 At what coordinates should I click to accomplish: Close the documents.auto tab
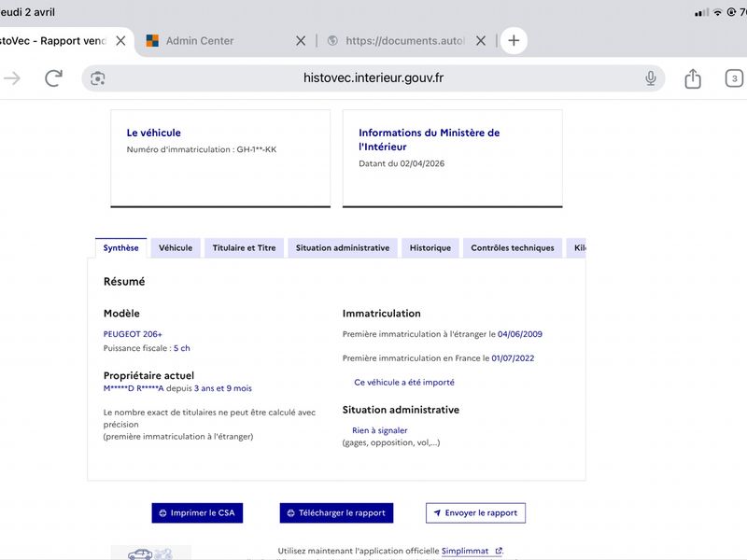481,41
